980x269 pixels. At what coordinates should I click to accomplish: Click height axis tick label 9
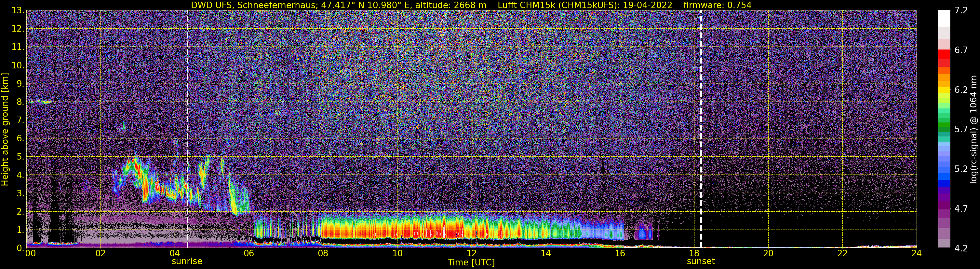pyautogui.click(x=20, y=84)
